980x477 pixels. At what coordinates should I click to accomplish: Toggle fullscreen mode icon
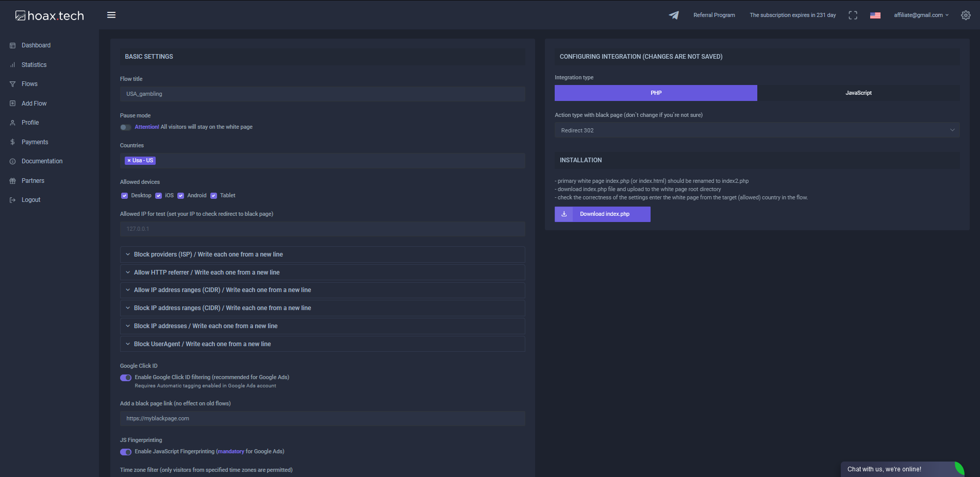pos(853,15)
